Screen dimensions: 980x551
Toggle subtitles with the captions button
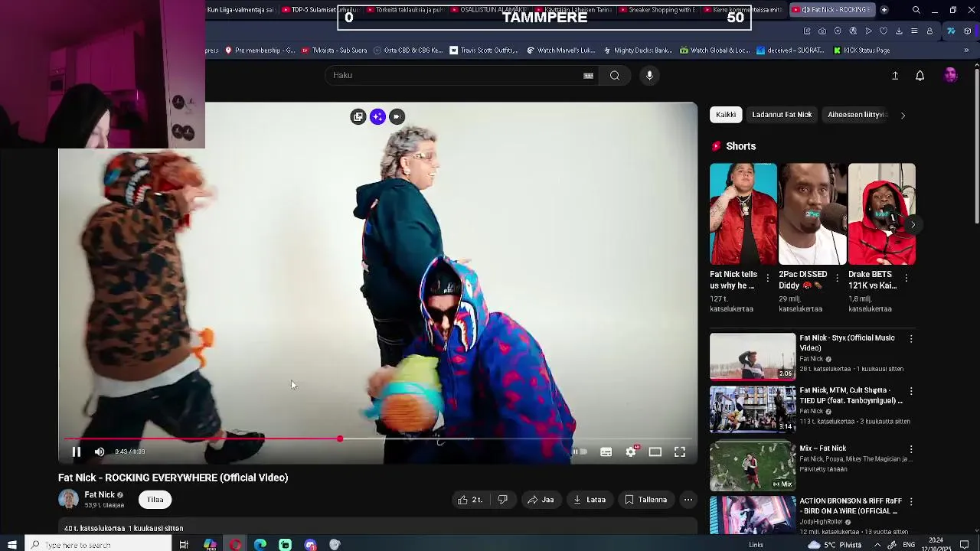pos(606,452)
